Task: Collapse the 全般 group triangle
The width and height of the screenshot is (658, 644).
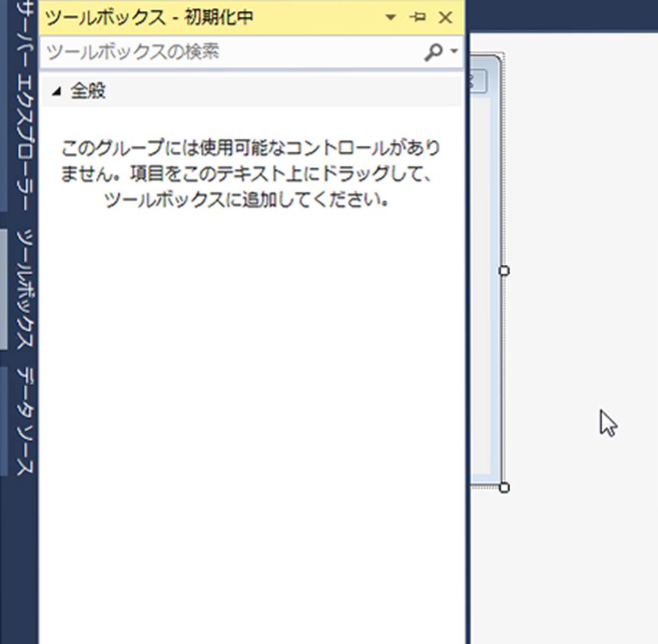Action: click(x=56, y=92)
